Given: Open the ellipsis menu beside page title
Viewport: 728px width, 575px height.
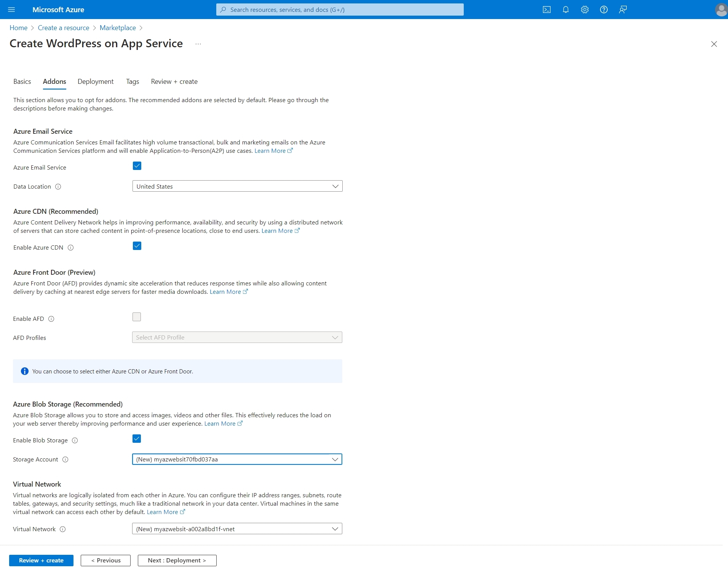Looking at the screenshot, I should coord(198,44).
